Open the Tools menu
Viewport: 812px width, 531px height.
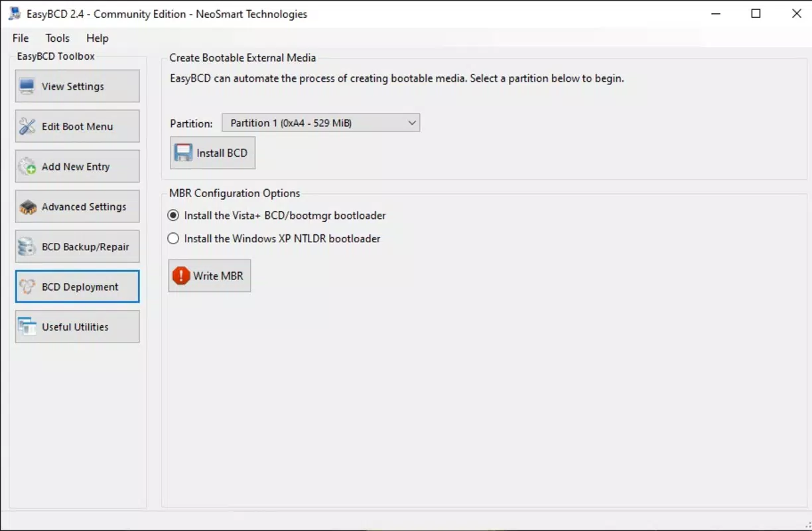58,38
